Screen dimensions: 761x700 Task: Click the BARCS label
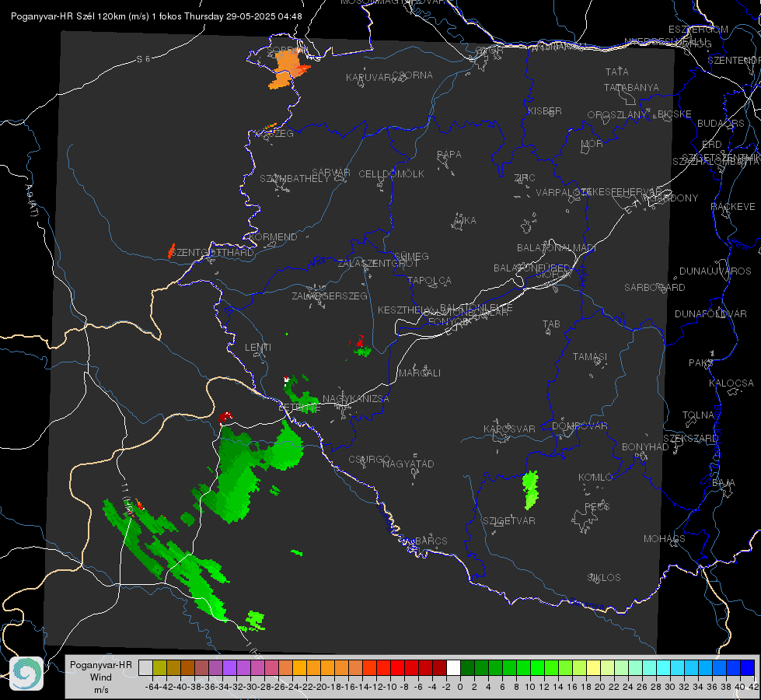click(431, 541)
